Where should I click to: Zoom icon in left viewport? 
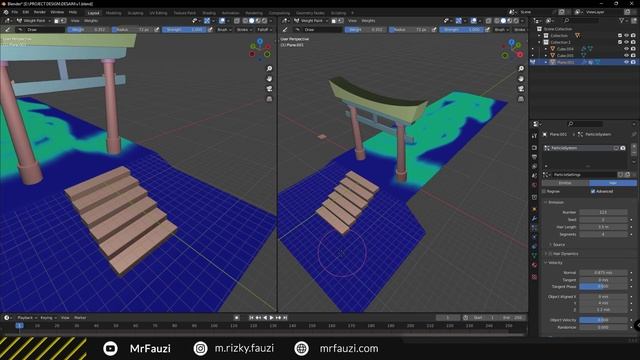(269, 69)
